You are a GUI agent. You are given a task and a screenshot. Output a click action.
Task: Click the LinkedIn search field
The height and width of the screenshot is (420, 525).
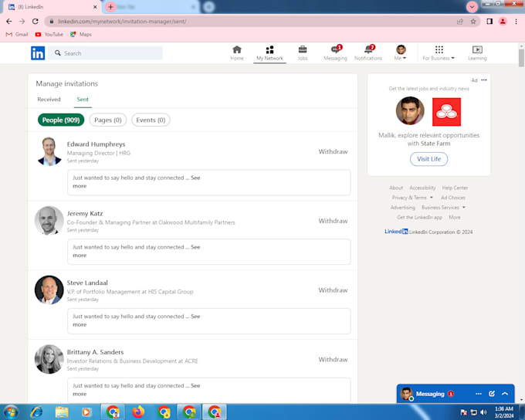(x=106, y=53)
